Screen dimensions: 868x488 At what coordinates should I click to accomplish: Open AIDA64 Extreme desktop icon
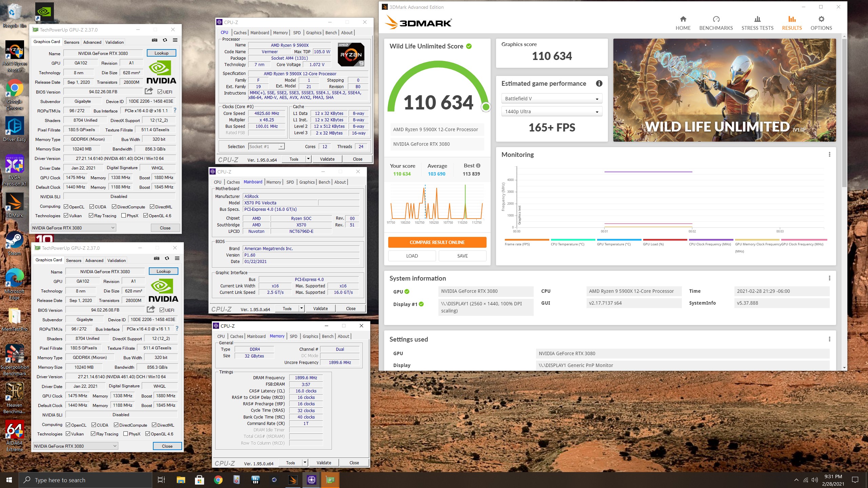[15, 436]
